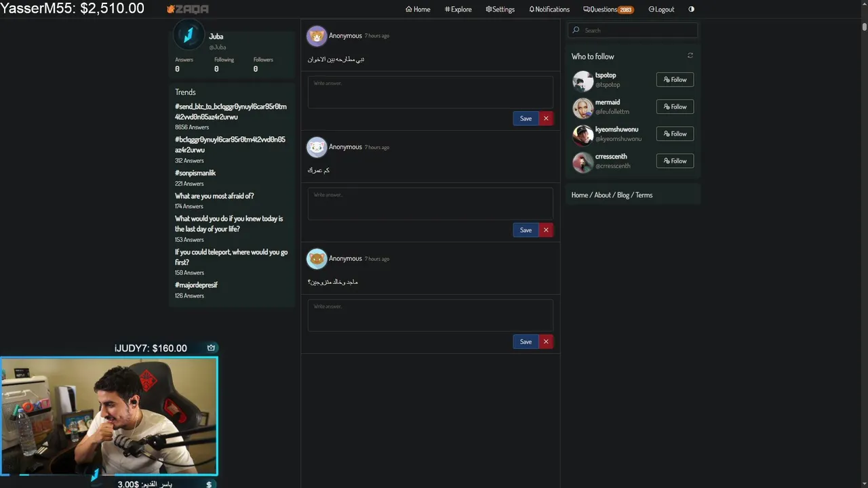Screen dimensions: 868x488
Task: Open the #send_btc_to trend
Action: [x=231, y=112]
